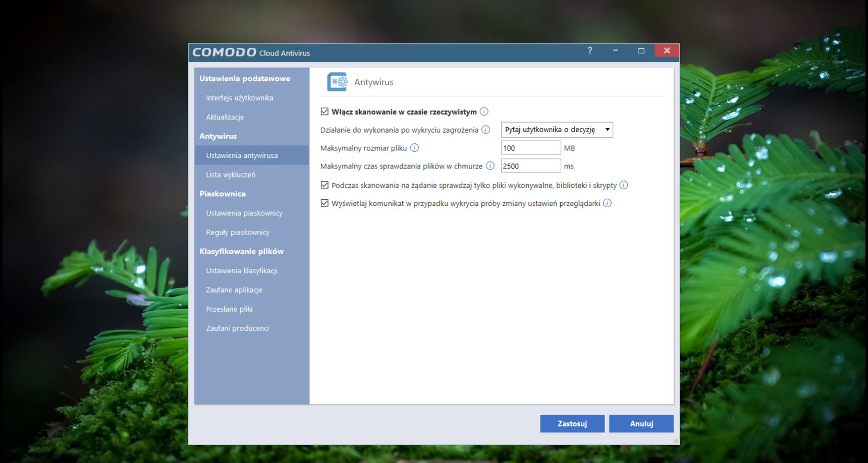
Task: Toggle on-demand executable files only checkbox
Action: pyautogui.click(x=324, y=185)
